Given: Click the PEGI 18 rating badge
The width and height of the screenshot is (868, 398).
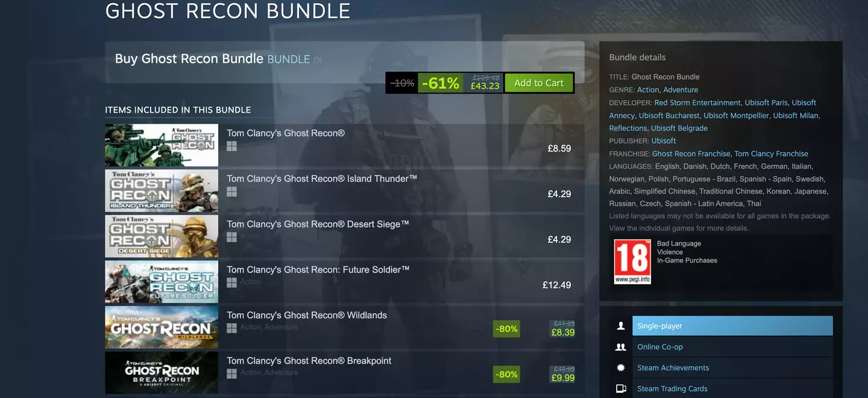Looking at the screenshot, I should pos(632,261).
